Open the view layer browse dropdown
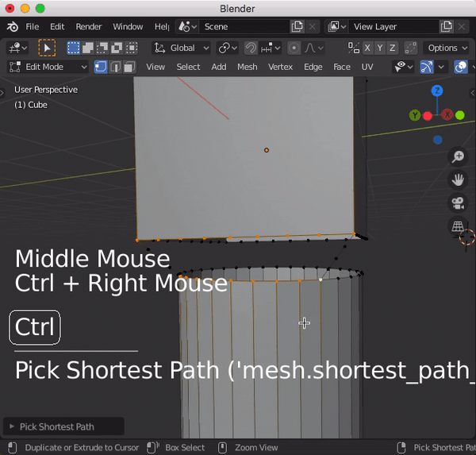 tap(336, 27)
